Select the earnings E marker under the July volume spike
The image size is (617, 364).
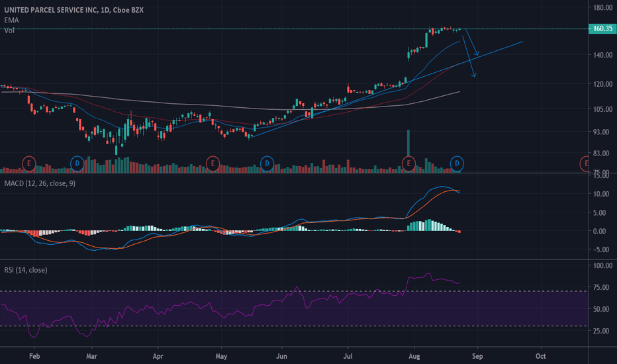408,163
